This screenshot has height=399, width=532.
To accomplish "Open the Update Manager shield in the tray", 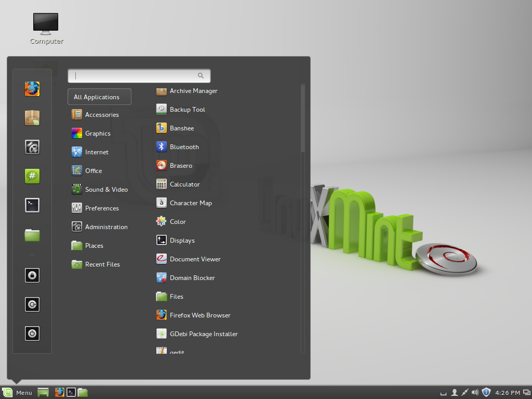I will coord(486,392).
